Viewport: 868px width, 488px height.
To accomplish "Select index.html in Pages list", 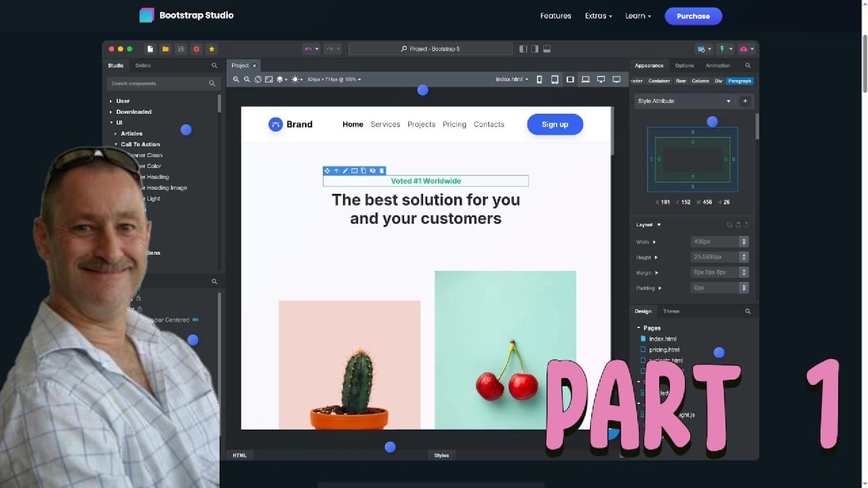I will [663, 339].
